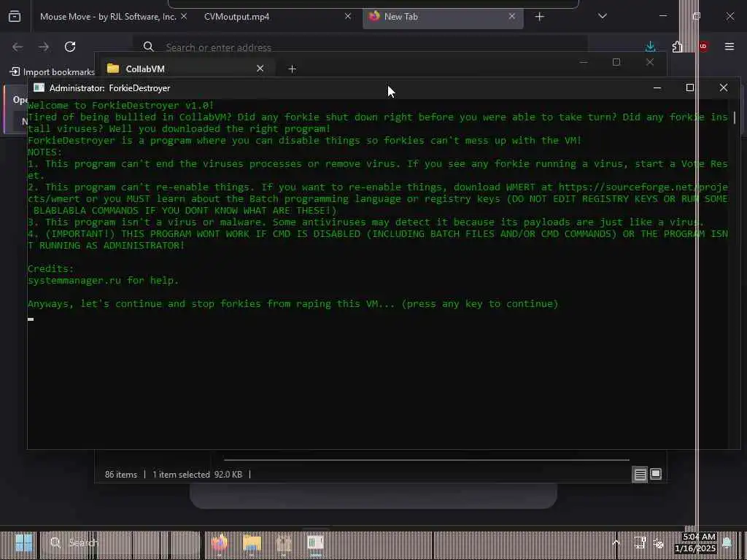747x560 pixels.
Task: Maximize the File Explorer window
Action: coord(616,63)
